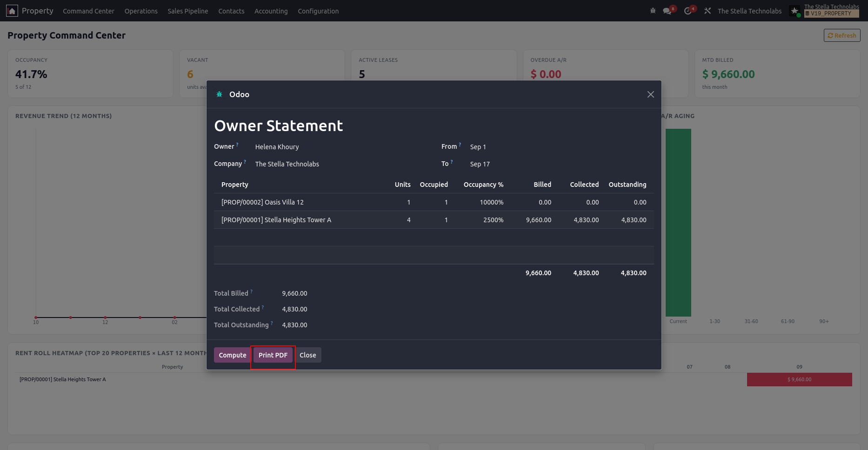Click the 10000% occupancy cell
Screen dimensions: 868x450
(x=492, y=202)
